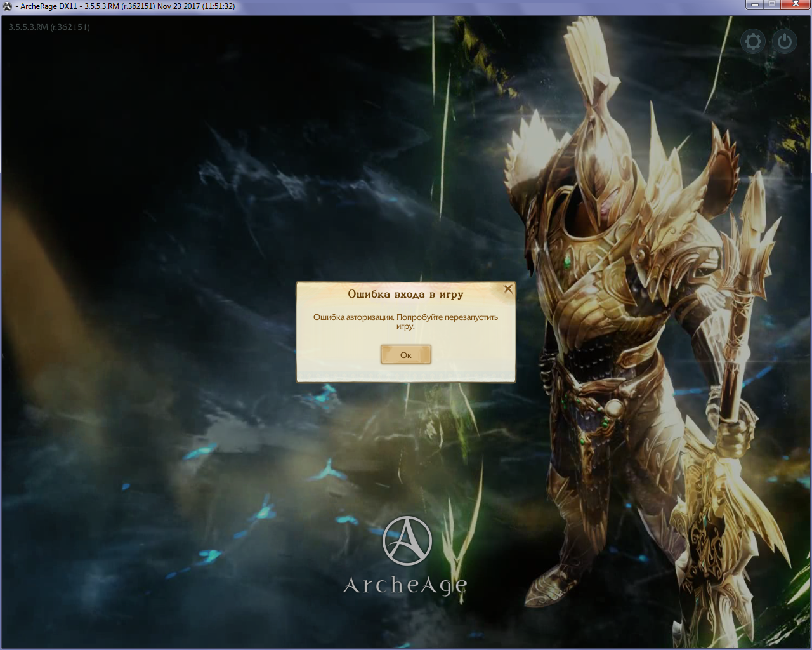Image resolution: width=812 pixels, height=650 pixels.
Task: Click the power exit icon
Action: pos(785,42)
